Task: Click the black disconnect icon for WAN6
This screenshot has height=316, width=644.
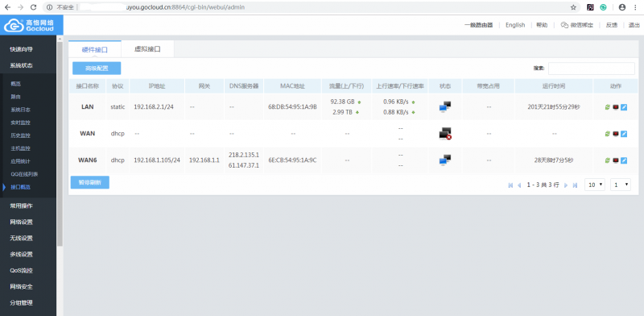Action: pyautogui.click(x=616, y=160)
